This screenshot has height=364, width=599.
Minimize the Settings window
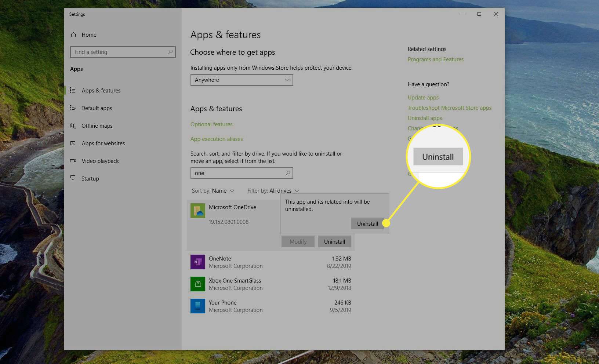pyautogui.click(x=462, y=14)
